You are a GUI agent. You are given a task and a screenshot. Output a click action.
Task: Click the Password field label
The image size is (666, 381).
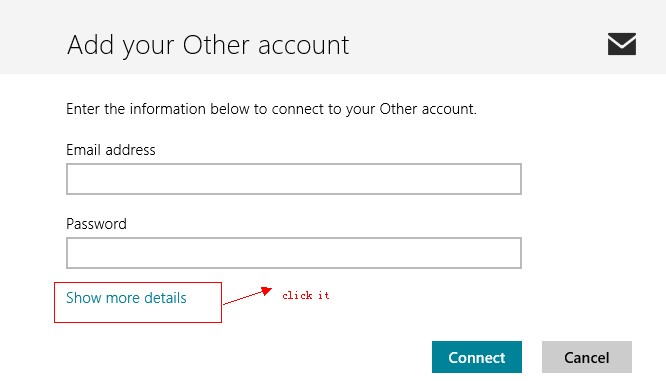pos(96,224)
